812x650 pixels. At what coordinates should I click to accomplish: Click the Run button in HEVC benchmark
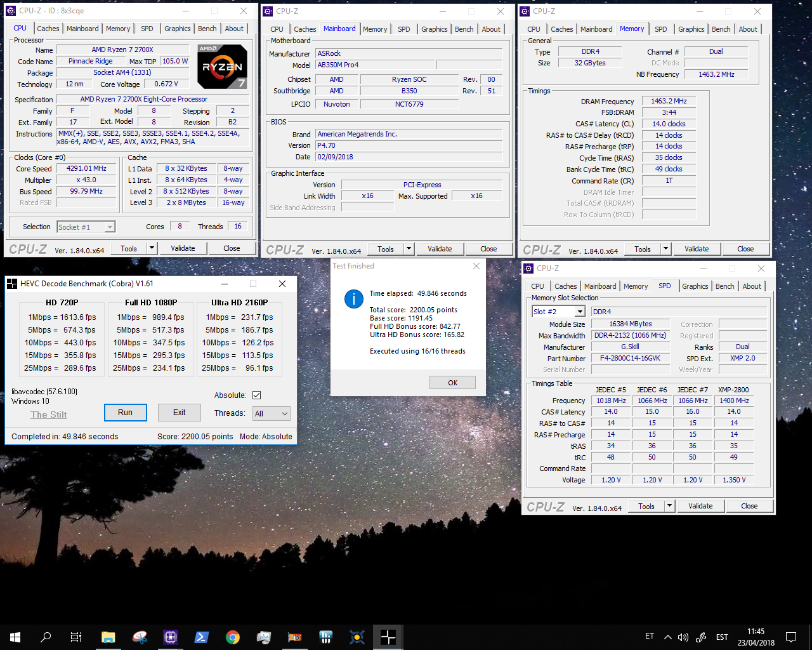(x=126, y=413)
